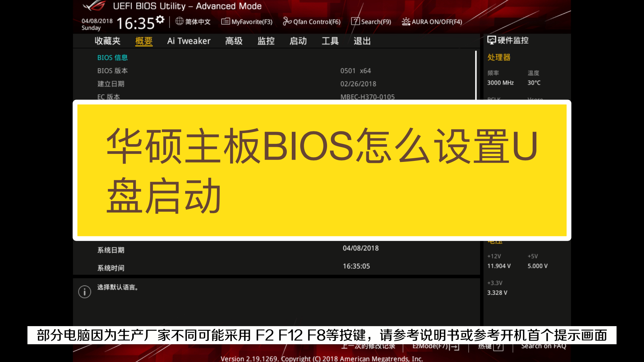Switch to the 启动 tab

tap(298, 41)
